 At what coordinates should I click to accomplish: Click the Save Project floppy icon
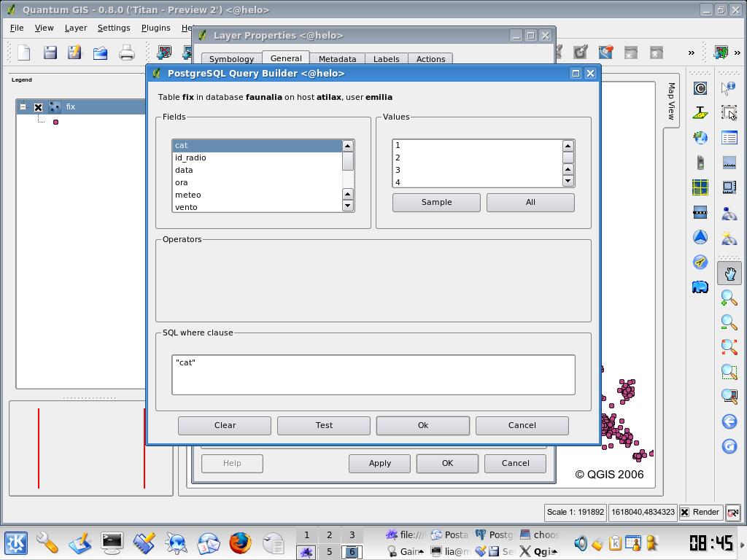[x=50, y=52]
